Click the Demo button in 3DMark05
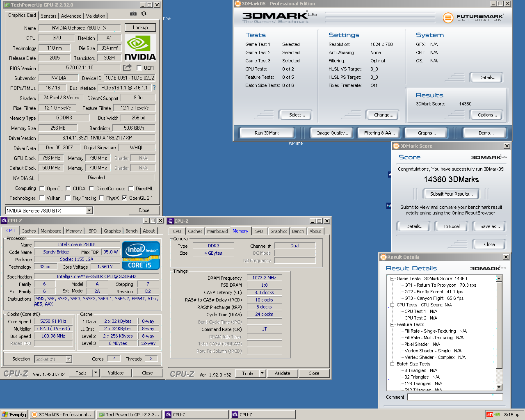Image resolution: width=525 pixels, height=420 pixels. [x=486, y=133]
